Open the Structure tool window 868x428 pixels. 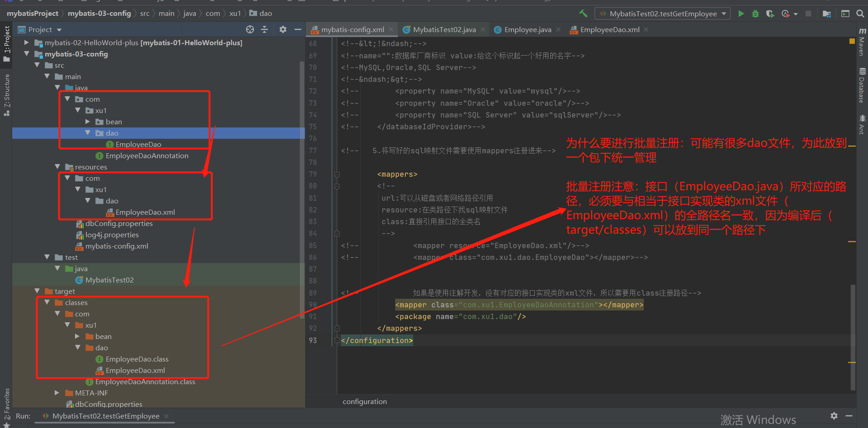[6, 94]
